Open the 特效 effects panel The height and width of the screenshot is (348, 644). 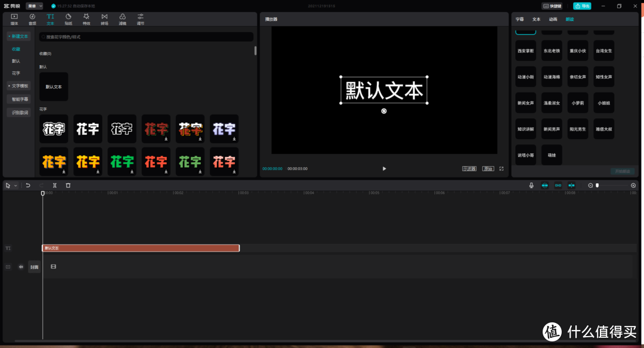click(86, 19)
